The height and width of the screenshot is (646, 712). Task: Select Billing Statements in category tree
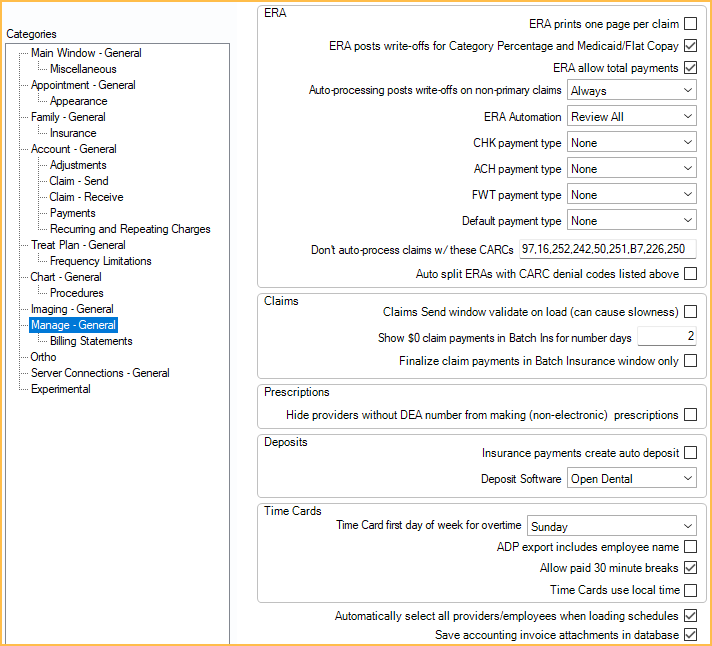pos(91,341)
